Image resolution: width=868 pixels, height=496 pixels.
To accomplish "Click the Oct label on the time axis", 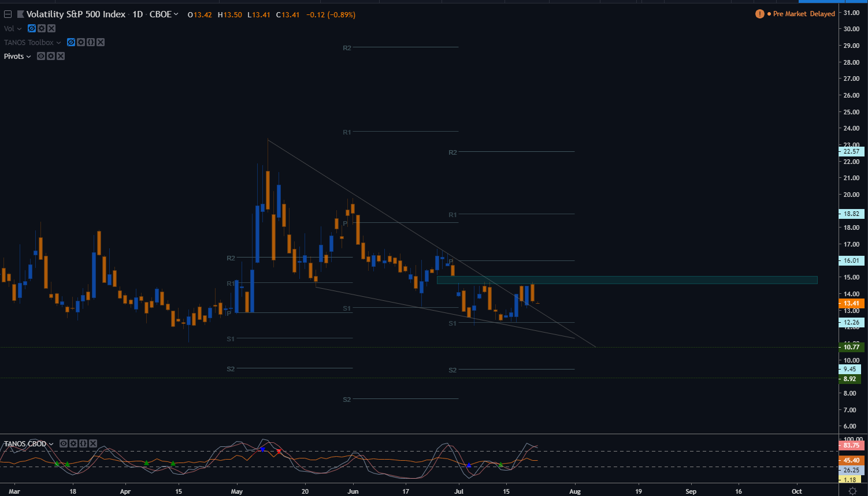I will [x=797, y=491].
